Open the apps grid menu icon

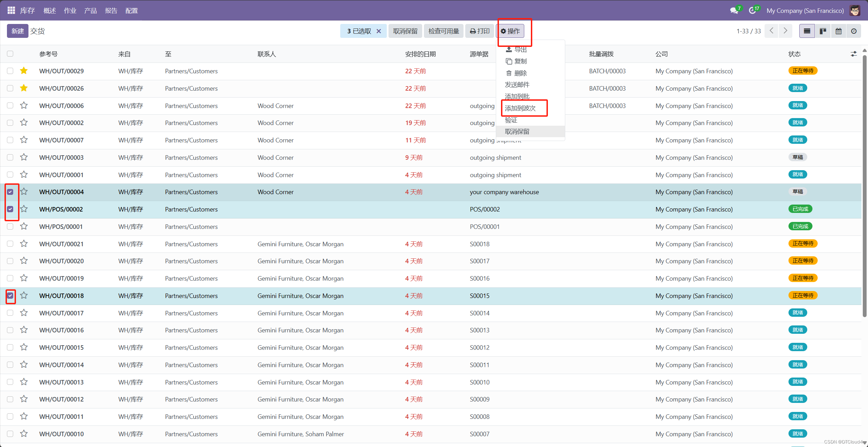11,10
